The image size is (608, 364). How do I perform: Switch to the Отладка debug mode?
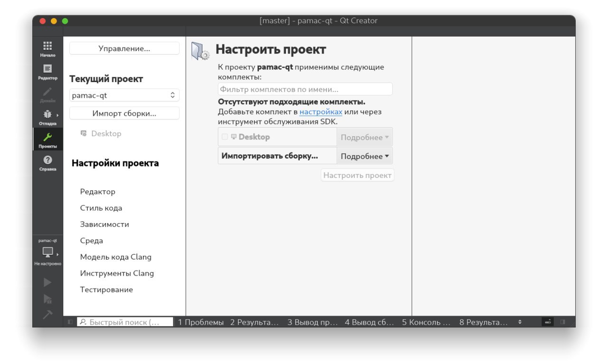pos(47,117)
